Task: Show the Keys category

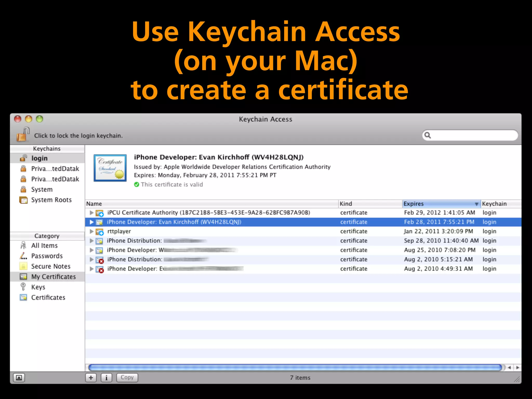Action: [47, 287]
